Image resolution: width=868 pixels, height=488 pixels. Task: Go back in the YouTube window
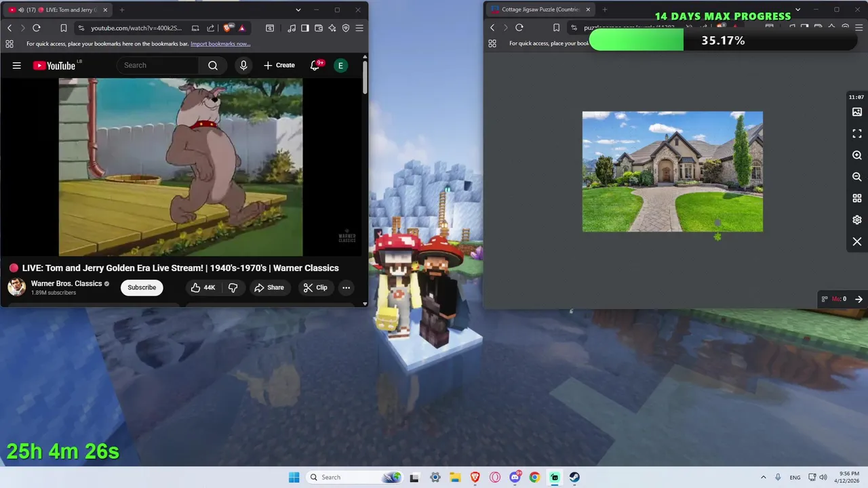9,28
